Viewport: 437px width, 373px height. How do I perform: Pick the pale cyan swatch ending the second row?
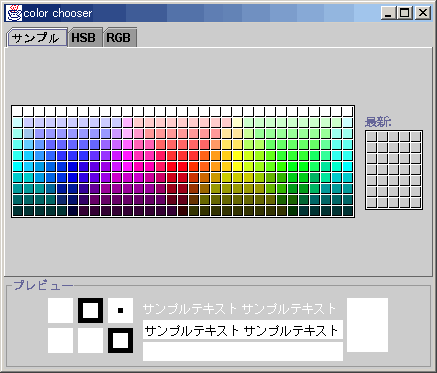347,122
